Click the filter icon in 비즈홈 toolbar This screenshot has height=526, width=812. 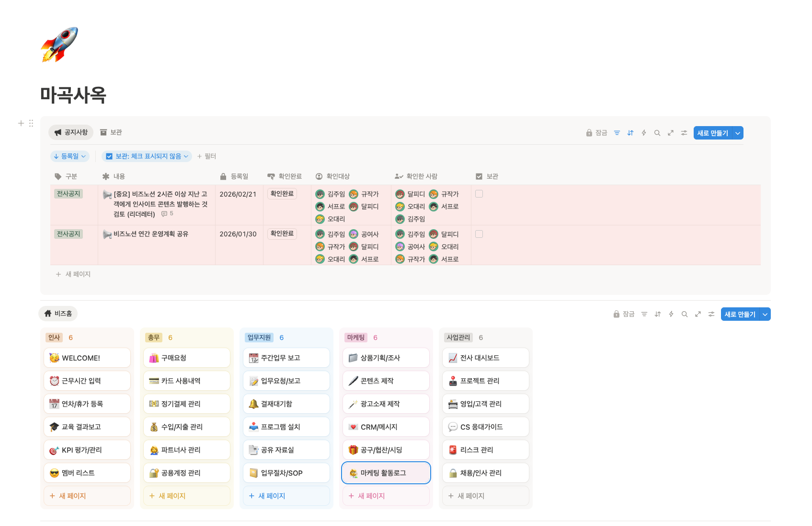[x=644, y=314]
